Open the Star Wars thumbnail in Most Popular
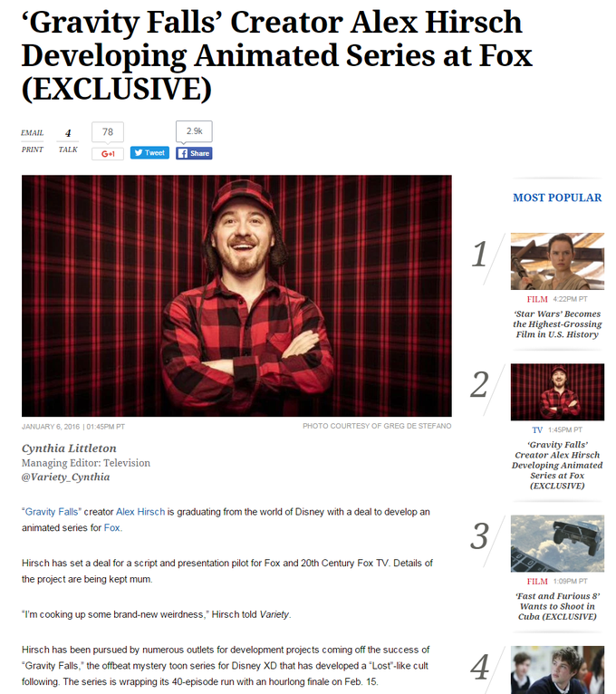 tap(557, 261)
